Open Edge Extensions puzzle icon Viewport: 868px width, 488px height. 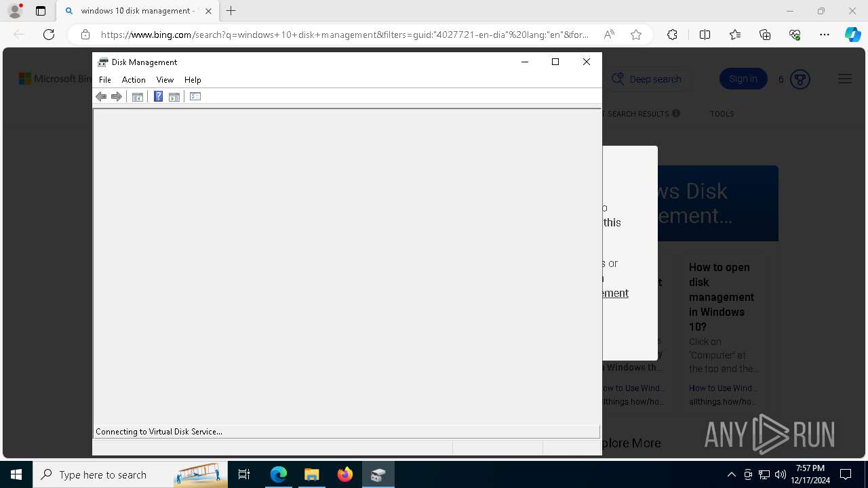point(672,35)
